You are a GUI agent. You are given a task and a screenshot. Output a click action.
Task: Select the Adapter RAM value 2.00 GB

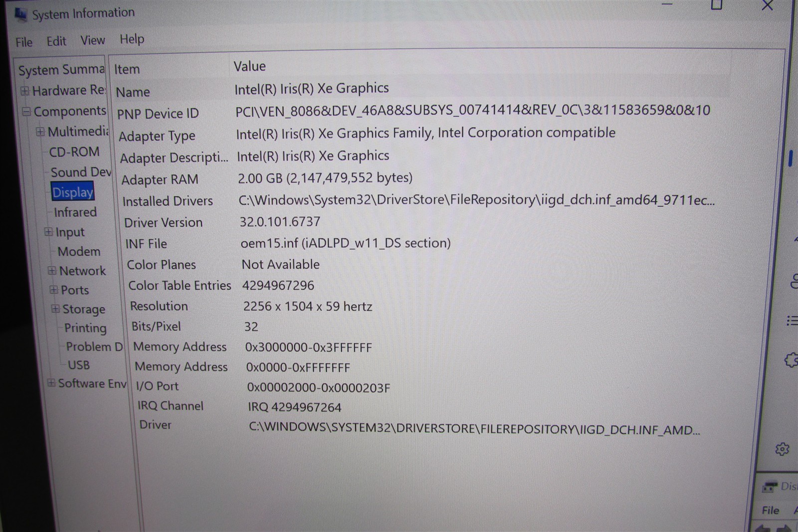[325, 178]
